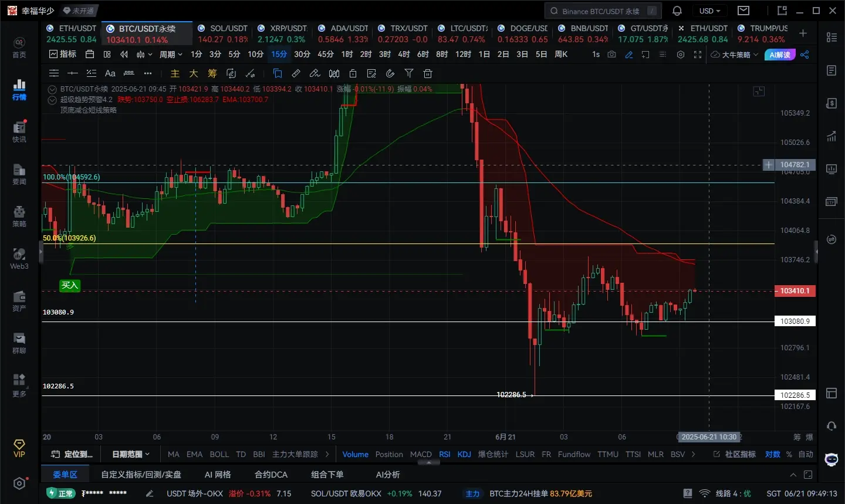Open the 资产 assets wallet icon
This screenshot has width=845, height=504.
(x=19, y=301)
